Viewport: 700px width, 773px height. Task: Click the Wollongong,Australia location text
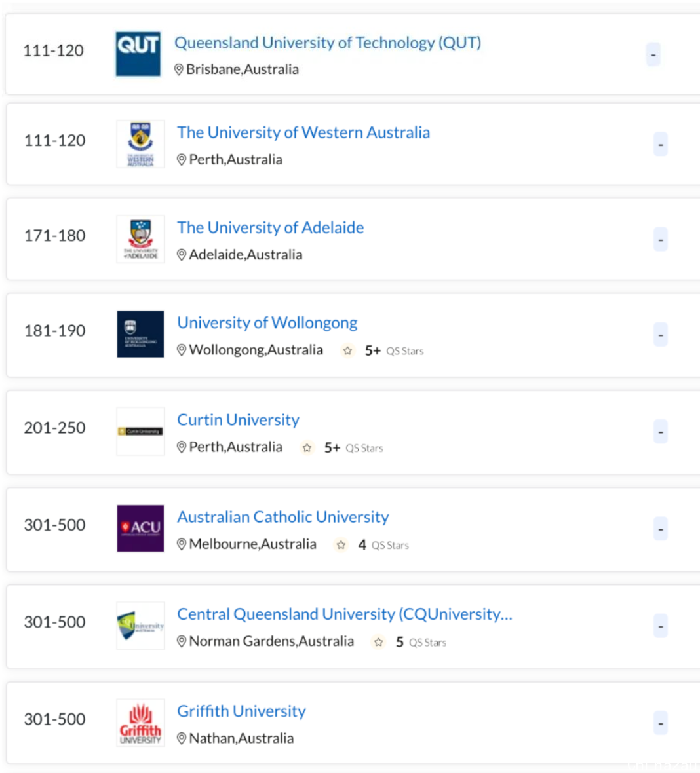[256, 350]
